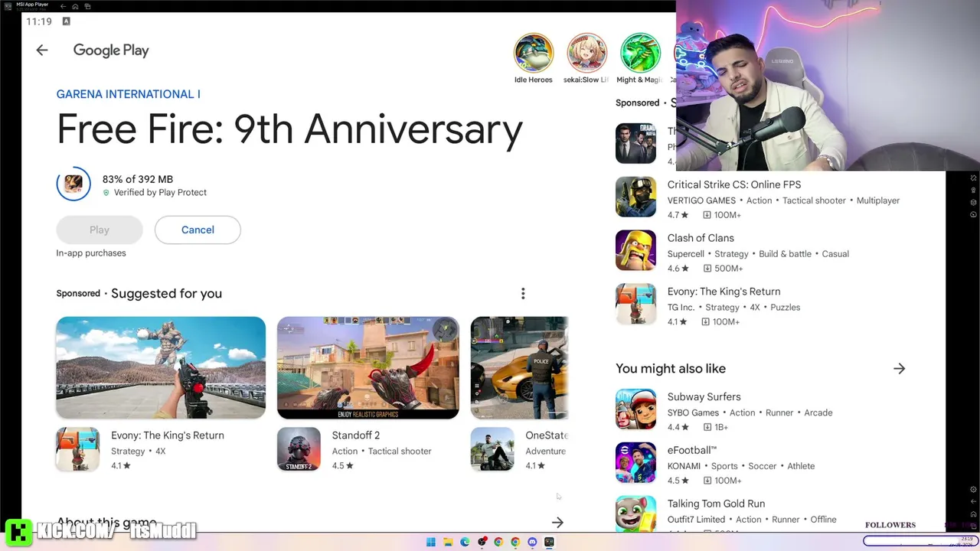Open the Talking Tom Gold Run icon

(635, 514)
